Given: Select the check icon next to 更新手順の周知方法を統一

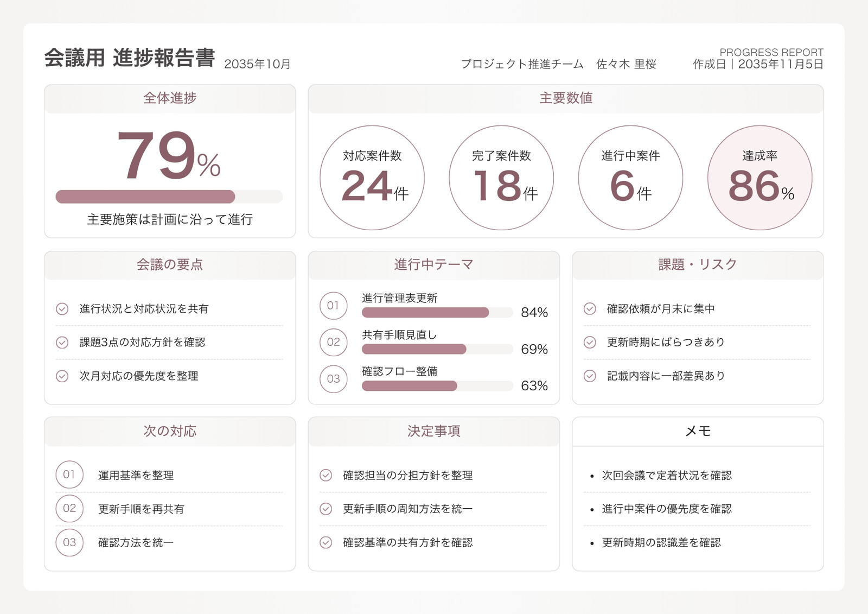Looking at the screenshot, I should pos(326,509).
